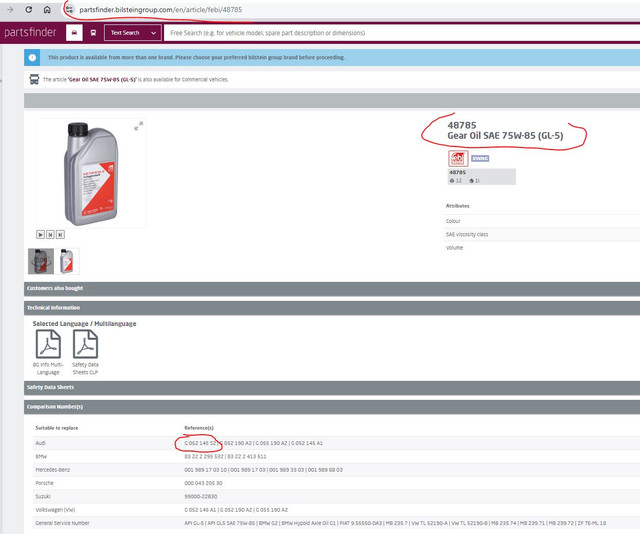Select the commercial vehicle bus icon tab

(93, 33)
